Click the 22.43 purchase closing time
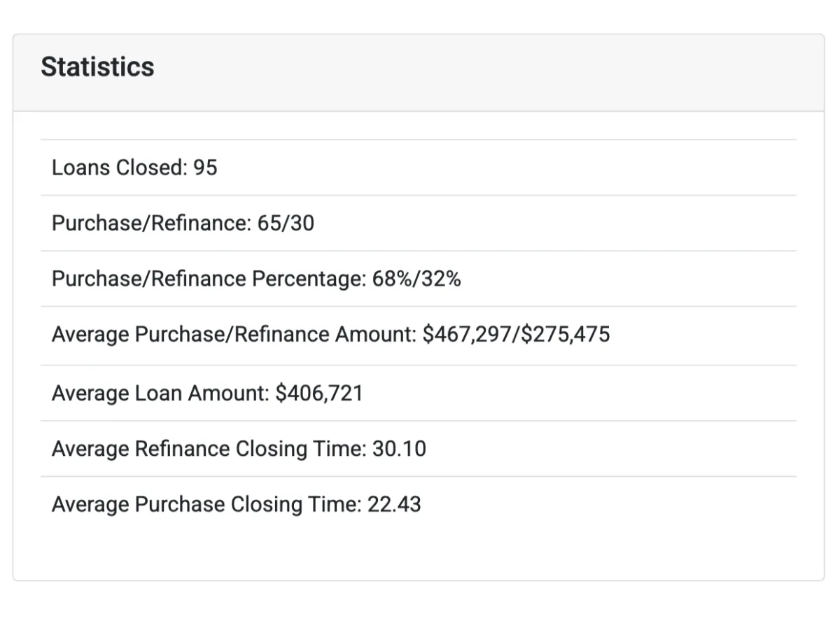 click(395, 504)
